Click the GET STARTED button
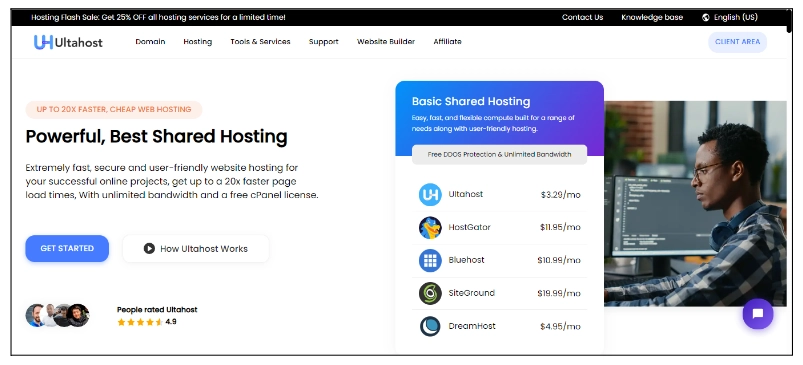 67,248
